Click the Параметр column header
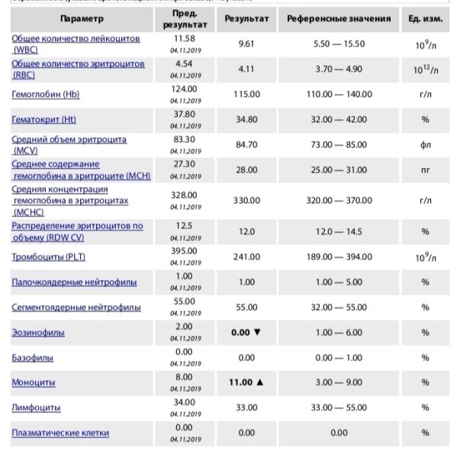 (82, 19)
